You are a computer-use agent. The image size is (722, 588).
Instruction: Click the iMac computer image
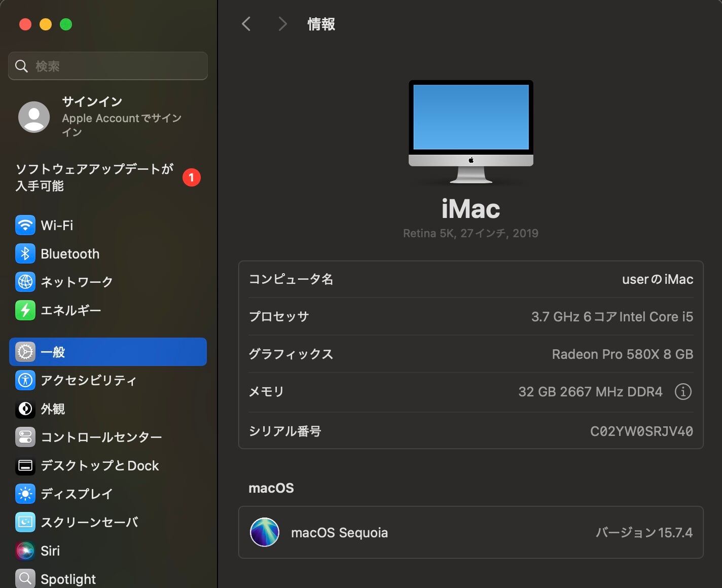click(x=471, y=132)
